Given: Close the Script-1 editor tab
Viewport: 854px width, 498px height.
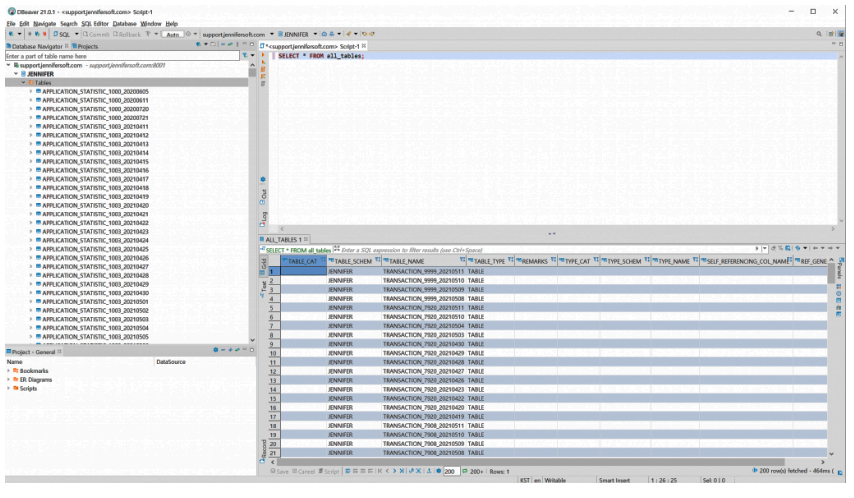Looking at the screenshot, I should 364,46.
